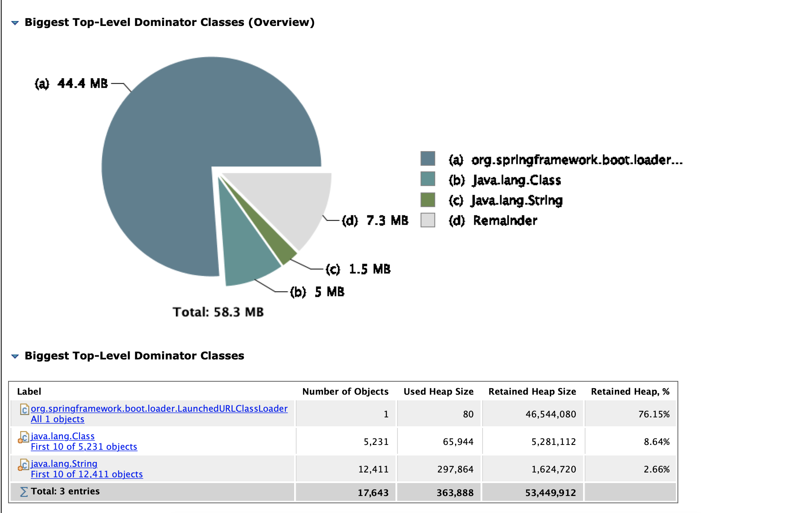Click the 1,624,720 retained heap cell
The height and width of the screenshot is (513, 812).
tap(533, 469)
